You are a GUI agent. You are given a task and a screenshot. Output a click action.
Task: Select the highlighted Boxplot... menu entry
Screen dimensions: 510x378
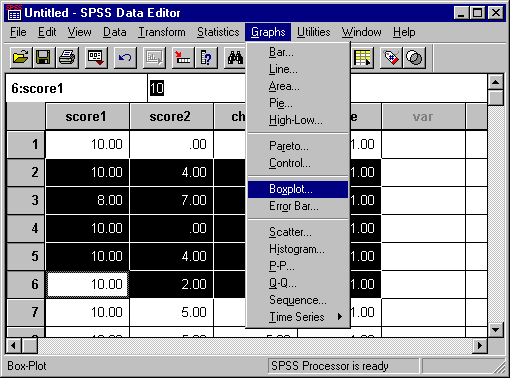point(298,189)
